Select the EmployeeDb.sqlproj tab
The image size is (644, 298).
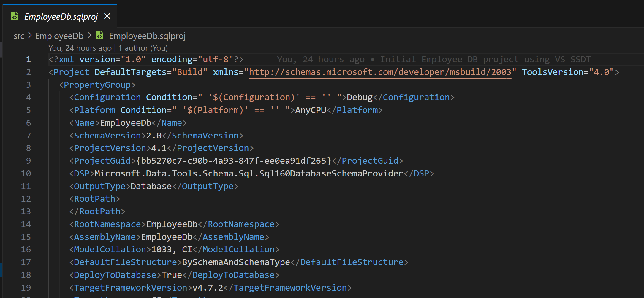tap(60, 16)
